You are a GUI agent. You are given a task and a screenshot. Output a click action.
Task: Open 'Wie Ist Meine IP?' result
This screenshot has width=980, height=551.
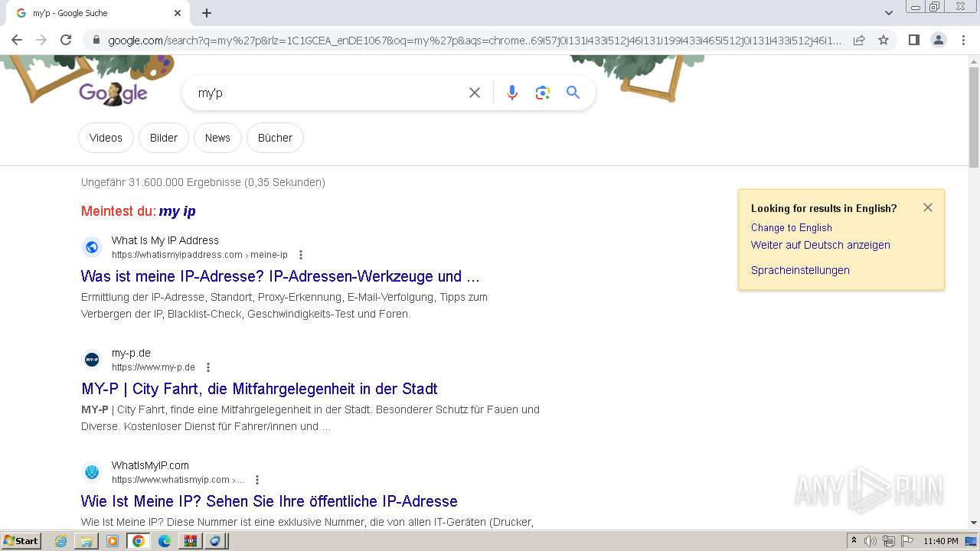click(269, 501)
